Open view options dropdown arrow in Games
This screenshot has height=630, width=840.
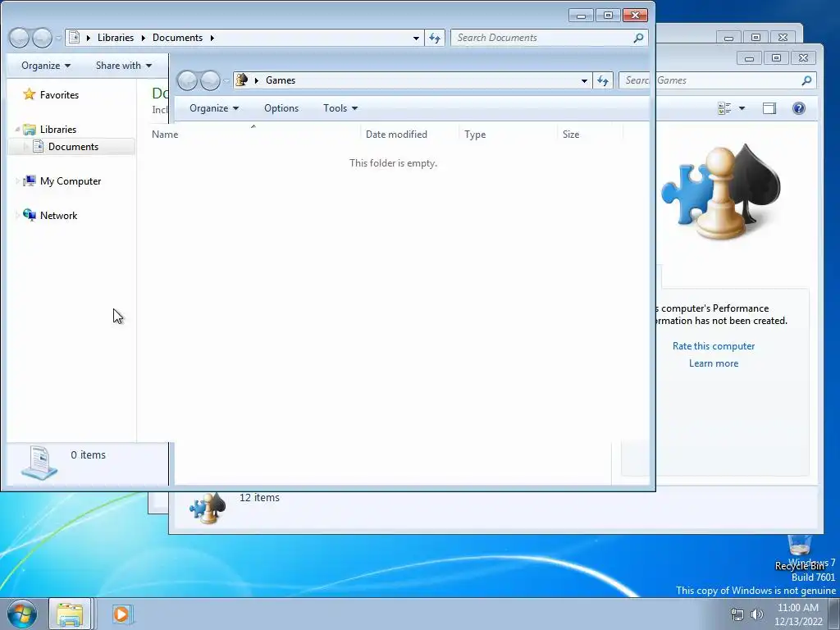click(742, 108)
